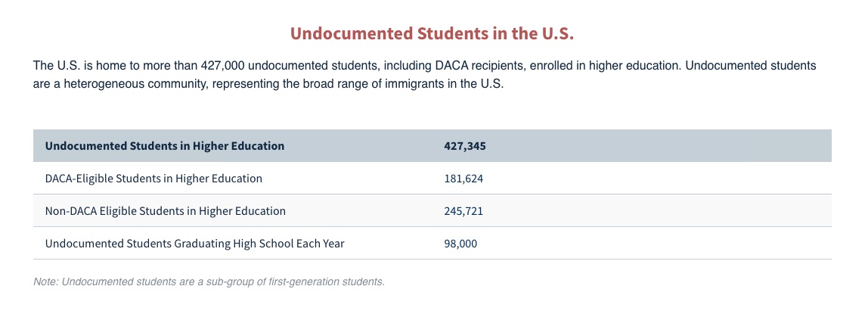Screen dimensions: 868x314
Task: Click the 427,345 value in the header row
Action: 464,146
